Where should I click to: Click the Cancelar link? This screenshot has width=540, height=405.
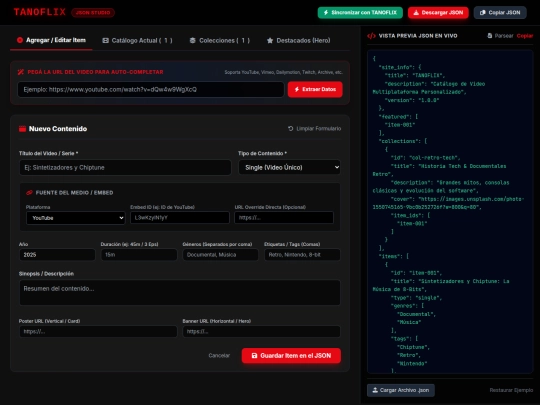[x=219, y=355]
